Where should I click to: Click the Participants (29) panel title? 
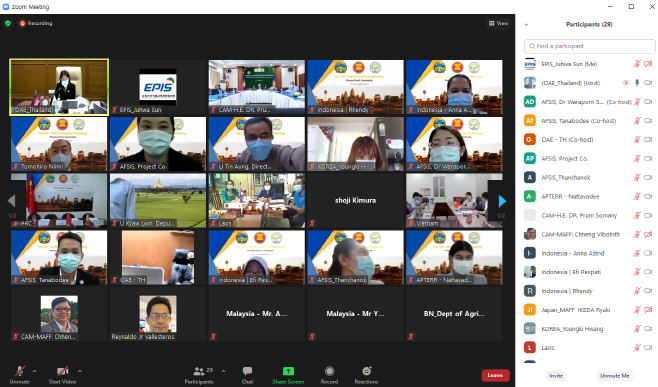(589, 24)
